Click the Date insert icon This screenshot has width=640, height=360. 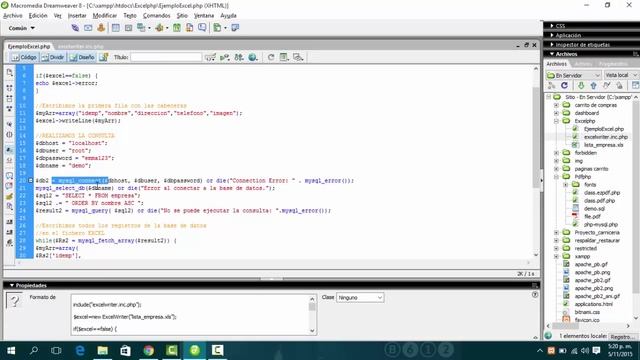177,28
